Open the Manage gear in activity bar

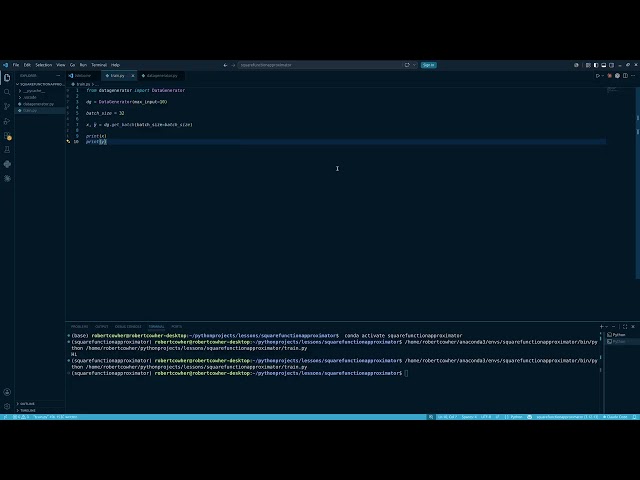[7, 406]
